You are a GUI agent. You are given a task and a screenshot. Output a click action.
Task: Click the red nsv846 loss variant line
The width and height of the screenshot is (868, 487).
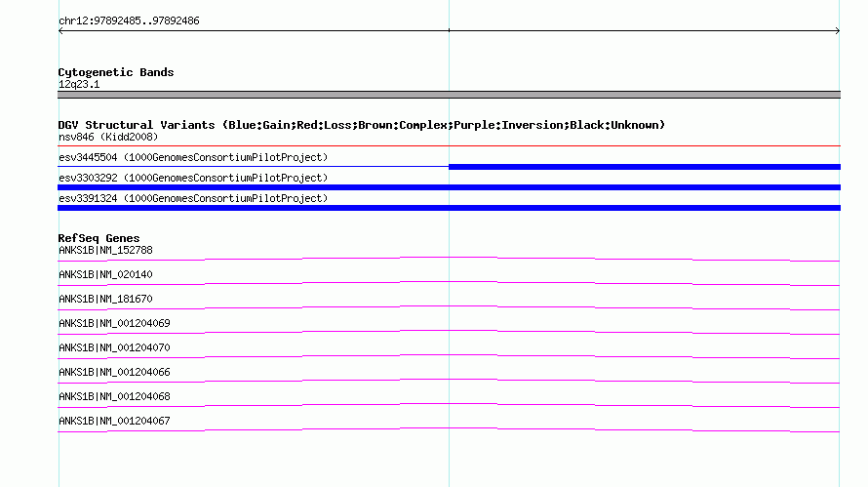(x=449, y=145)
